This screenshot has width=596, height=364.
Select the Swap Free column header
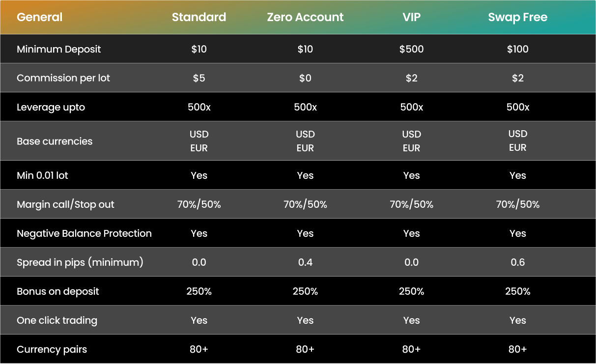(x=517, y=17)
